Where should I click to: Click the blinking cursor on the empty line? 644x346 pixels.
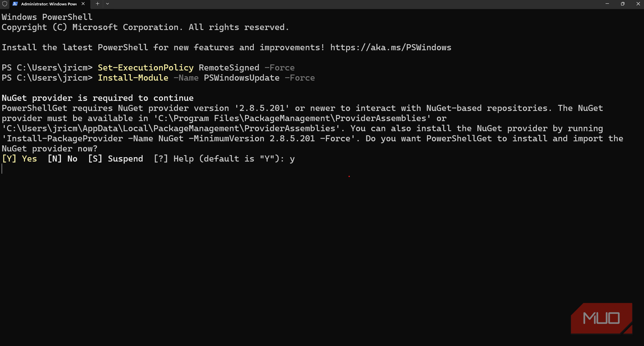point(2,169)
